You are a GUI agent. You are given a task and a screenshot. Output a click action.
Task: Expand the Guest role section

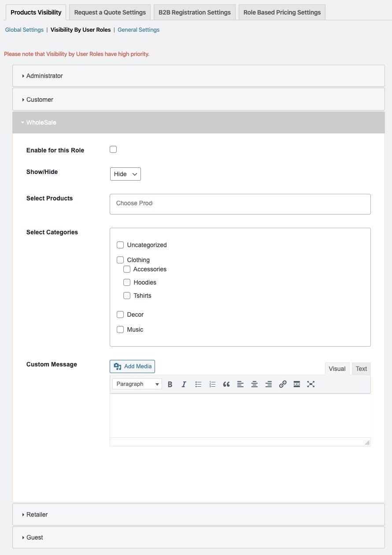tap(199, 537)
